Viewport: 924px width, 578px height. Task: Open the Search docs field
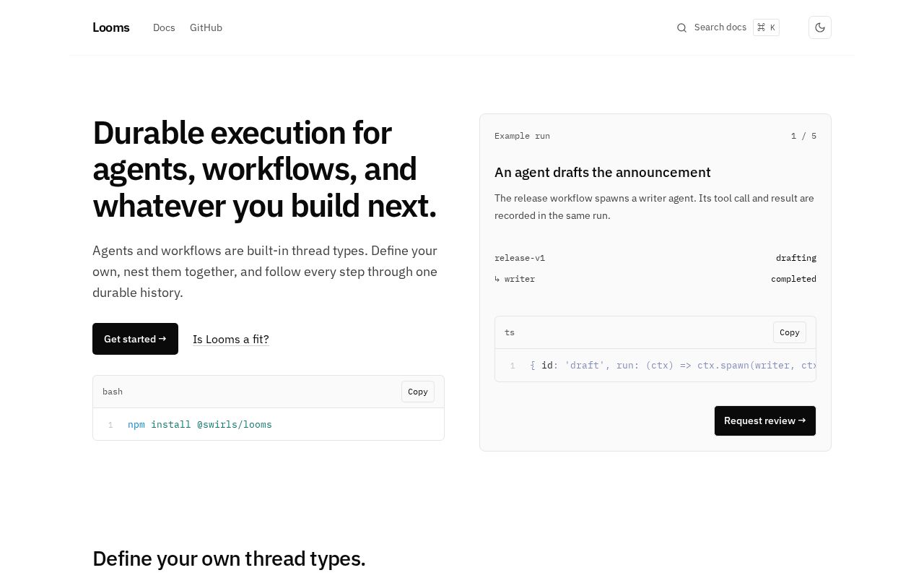[728, 27]
